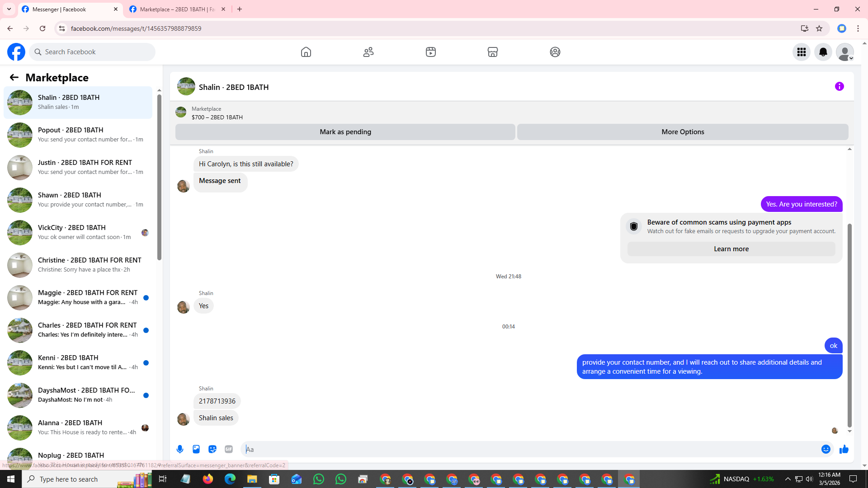Install the app from address bar icon
This screenshot has width=868, height=488.
point(805,28)
